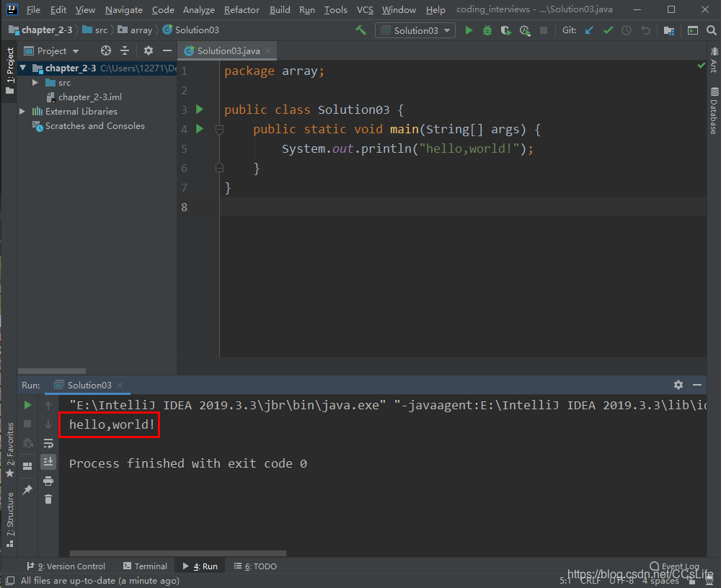Open the Database side panel

pos(714,110)
